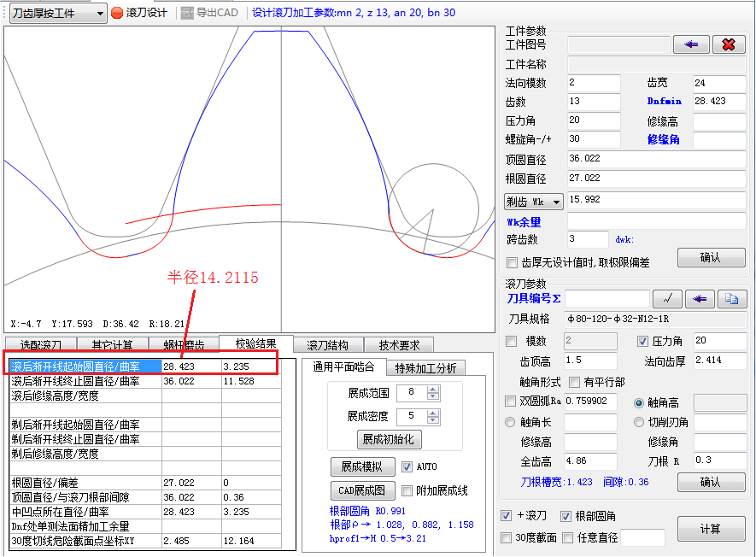Uncheck the AUTO checkbox

pos(407,466)
